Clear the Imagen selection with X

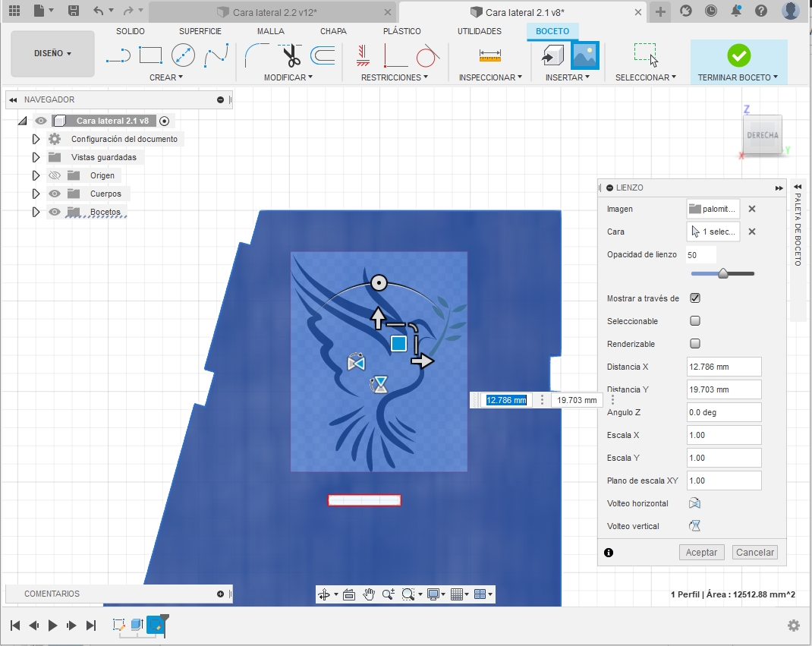click(x=752, y=209)
